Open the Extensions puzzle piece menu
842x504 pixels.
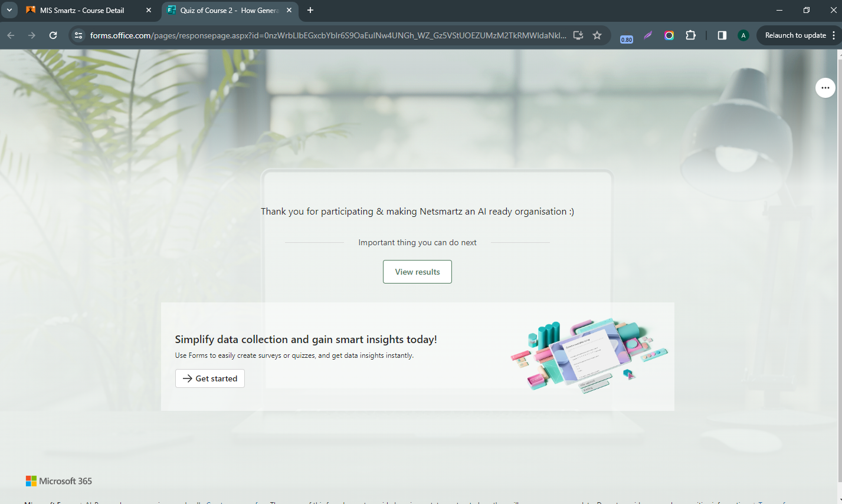click(x=690, y=35)
